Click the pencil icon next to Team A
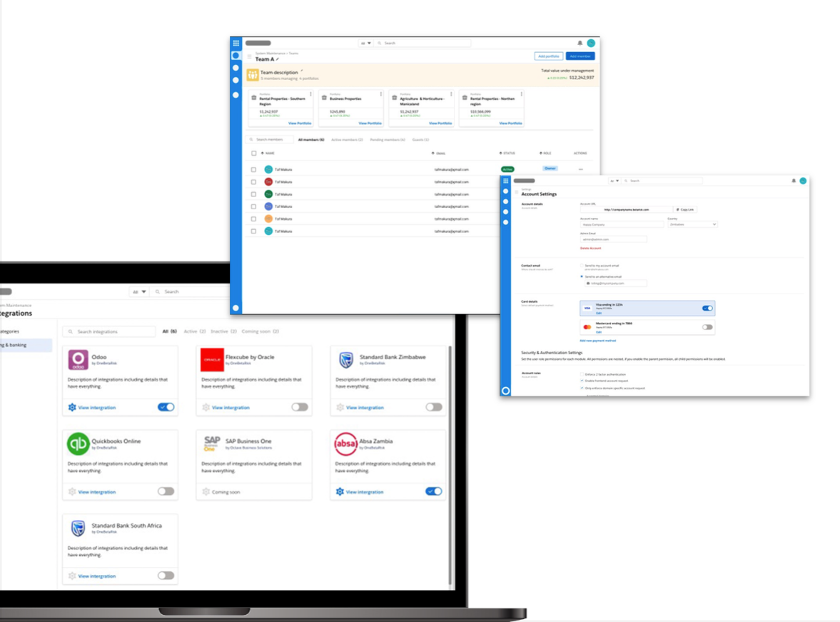Image resolution: width=840 pixels, height=622 pixels. pos(278,59)
